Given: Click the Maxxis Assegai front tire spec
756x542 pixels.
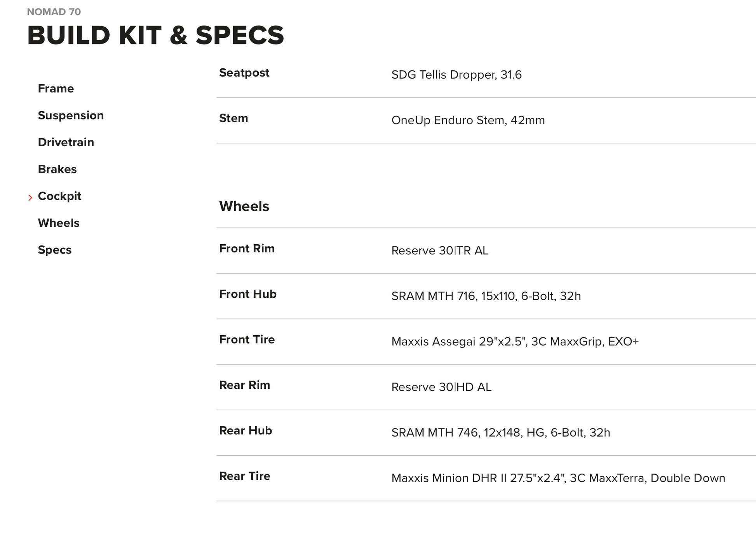Looking at the screenshot, I should [x=515, y=341].
